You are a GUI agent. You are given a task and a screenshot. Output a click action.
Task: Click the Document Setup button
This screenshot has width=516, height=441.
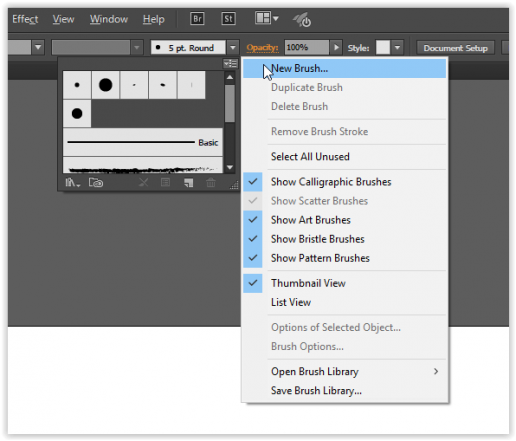tap(455, 48)
